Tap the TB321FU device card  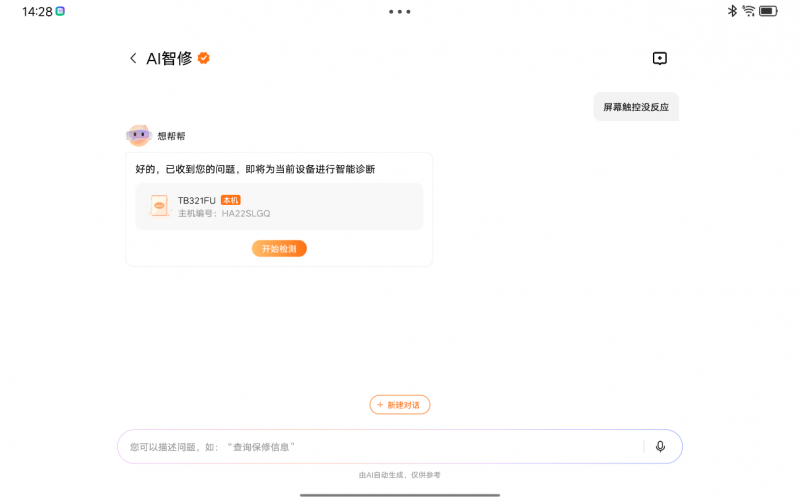(279, 206)
